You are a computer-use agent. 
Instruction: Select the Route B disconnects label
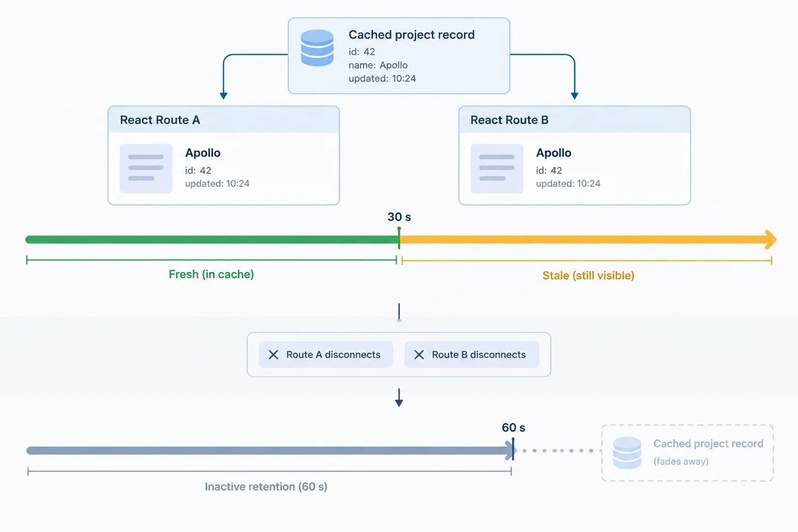tap(478, 355)
